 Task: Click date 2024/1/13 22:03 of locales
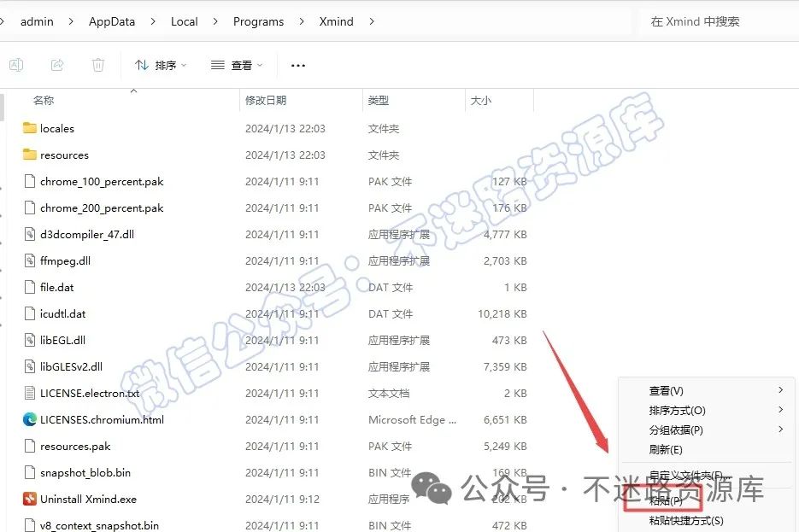point(285,128)
